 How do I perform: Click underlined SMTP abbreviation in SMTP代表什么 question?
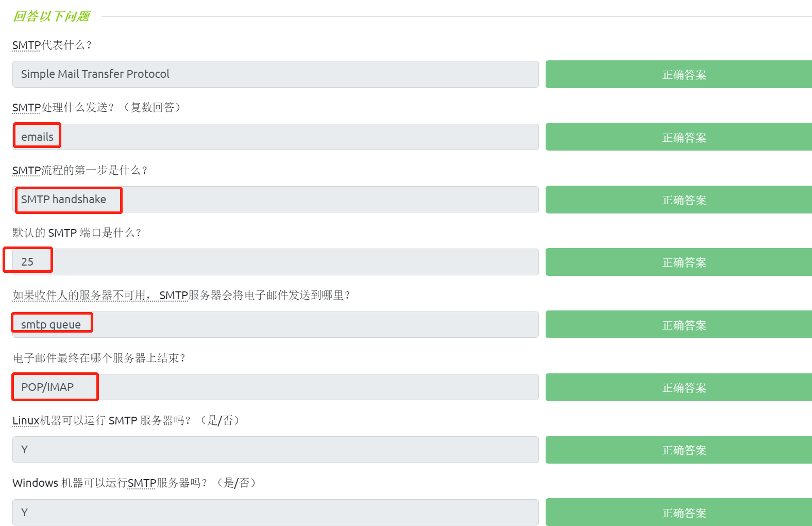coord(26,45)
